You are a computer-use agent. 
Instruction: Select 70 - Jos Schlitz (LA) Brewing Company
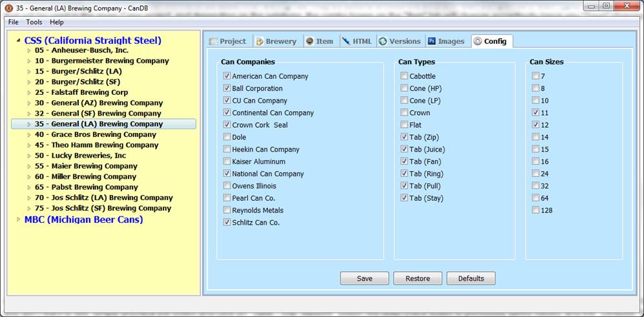(x=103, y=198)
